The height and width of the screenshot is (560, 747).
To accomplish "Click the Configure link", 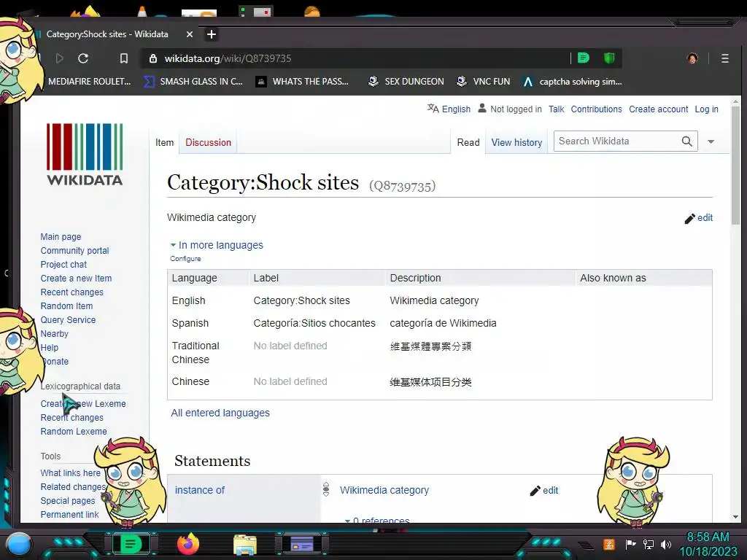I will [185, 259].
